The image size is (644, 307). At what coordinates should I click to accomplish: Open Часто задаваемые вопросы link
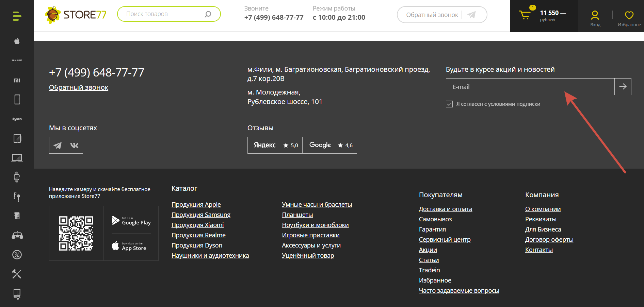(459, 291)
